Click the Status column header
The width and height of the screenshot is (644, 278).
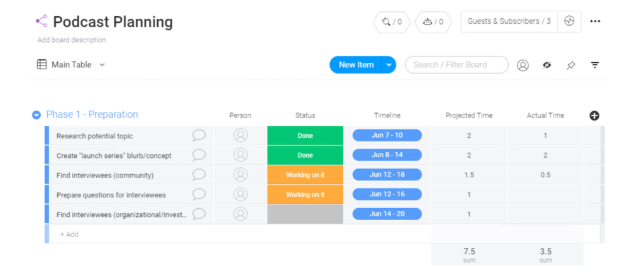[x=305, y=115]
